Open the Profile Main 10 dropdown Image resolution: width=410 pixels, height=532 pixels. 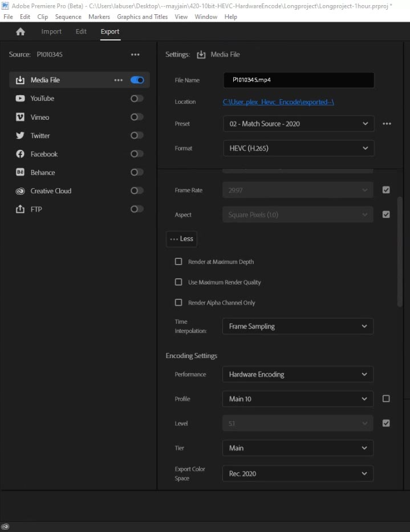298,399
